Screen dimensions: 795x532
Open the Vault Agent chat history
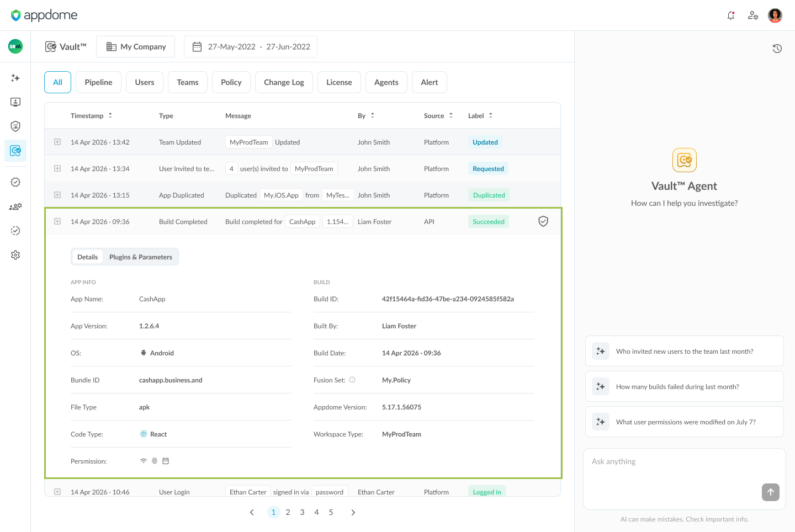777,49
